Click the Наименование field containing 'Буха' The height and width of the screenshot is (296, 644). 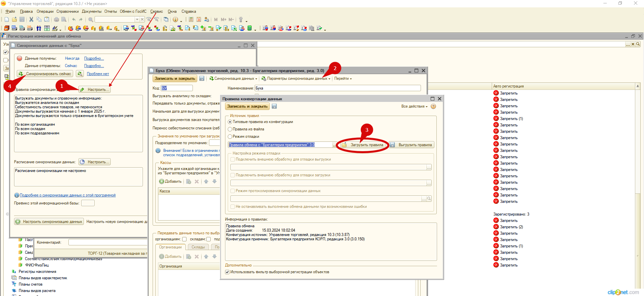click(x=337, y=88)
